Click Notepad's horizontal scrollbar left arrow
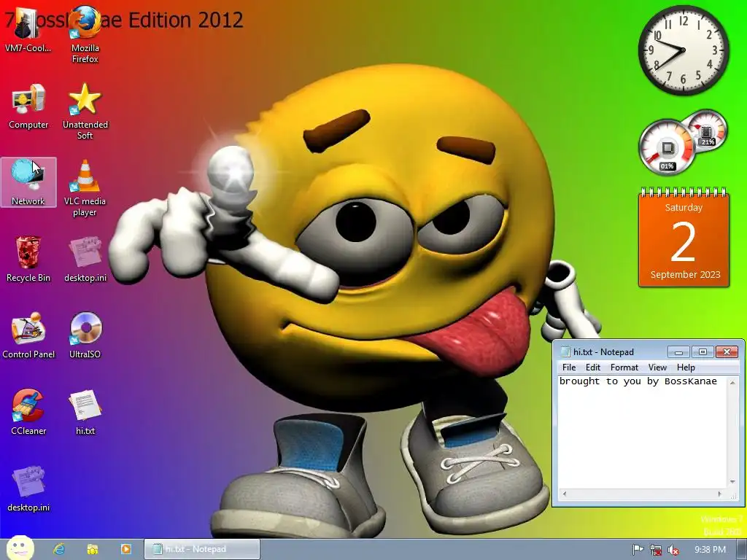Viewport: 747px width, 560px height. click(x=565, y=494)
